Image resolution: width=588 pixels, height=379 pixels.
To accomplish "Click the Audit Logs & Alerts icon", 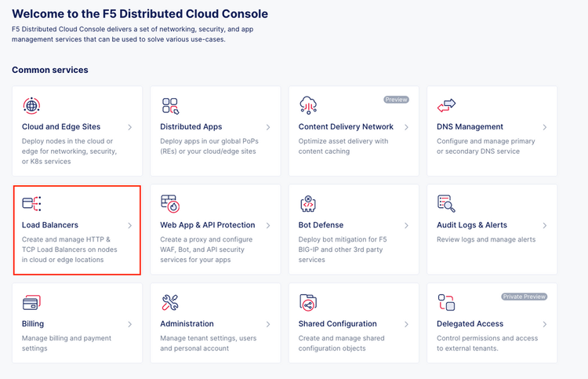I will (446, 204).
